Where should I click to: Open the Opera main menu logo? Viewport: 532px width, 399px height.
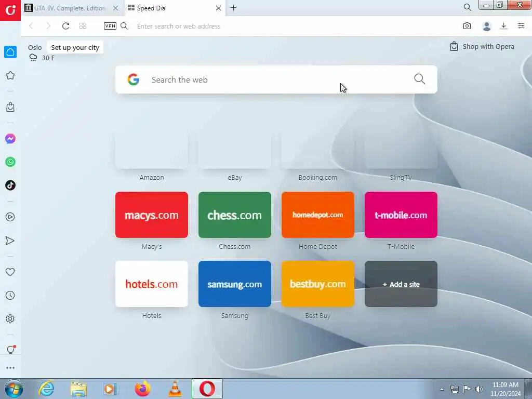(x=10, y=10)
